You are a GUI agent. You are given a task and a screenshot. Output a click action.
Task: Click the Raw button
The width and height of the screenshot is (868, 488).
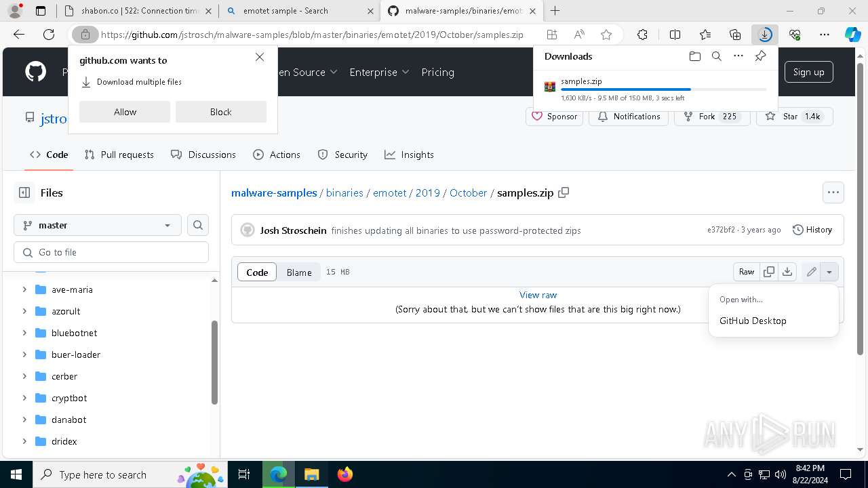pyautogui.click(x=747, y=272)
